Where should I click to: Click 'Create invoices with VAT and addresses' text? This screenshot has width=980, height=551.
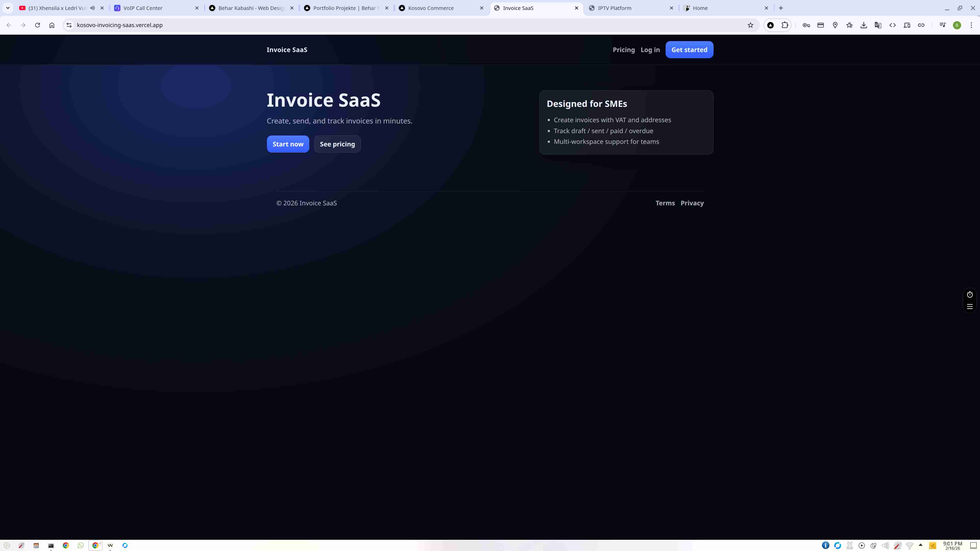point(612,120)
